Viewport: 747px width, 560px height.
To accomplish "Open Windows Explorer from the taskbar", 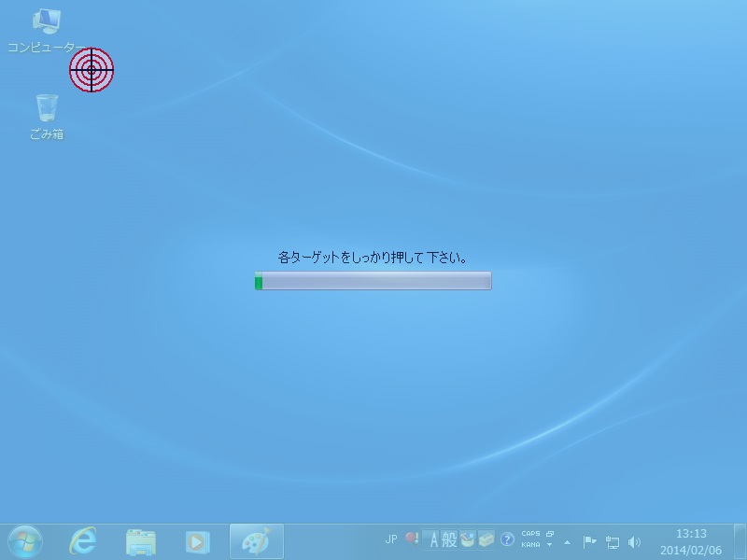I will [141, 541].
